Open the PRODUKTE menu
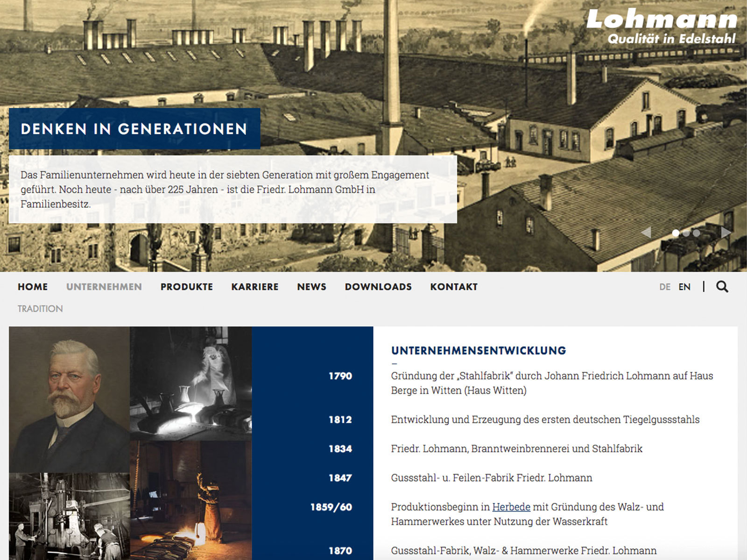Viewport: 747px width, 560px height. tap(187, 287)
